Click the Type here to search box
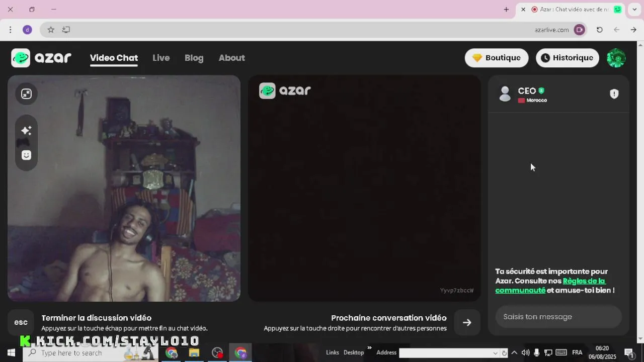 tap(91, 352)
